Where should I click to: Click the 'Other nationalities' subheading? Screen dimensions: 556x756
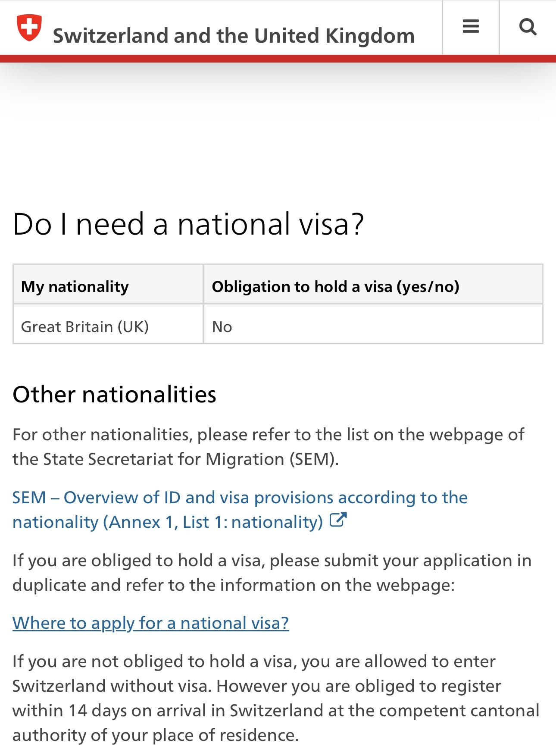point(115,395)
